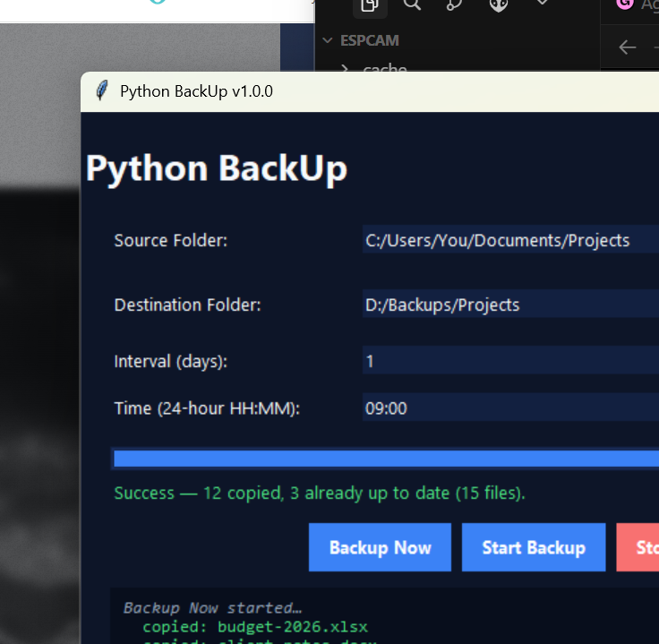
Task: Focus the Source Folder path field
Action: tap(510, 239)
